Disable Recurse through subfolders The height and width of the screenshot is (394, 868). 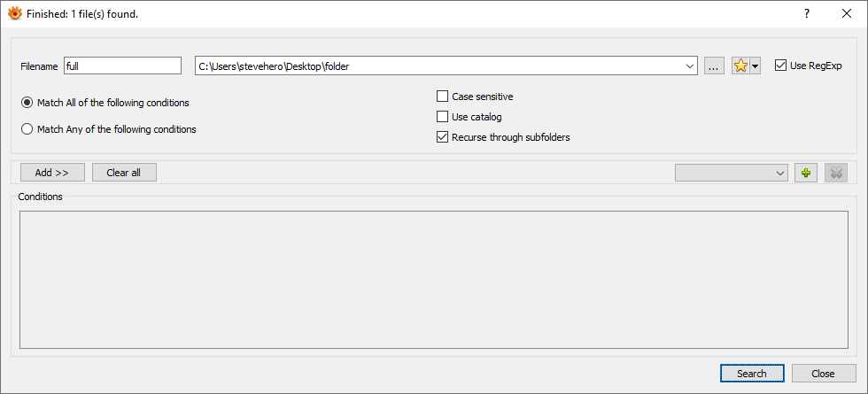tap(443, 137)
